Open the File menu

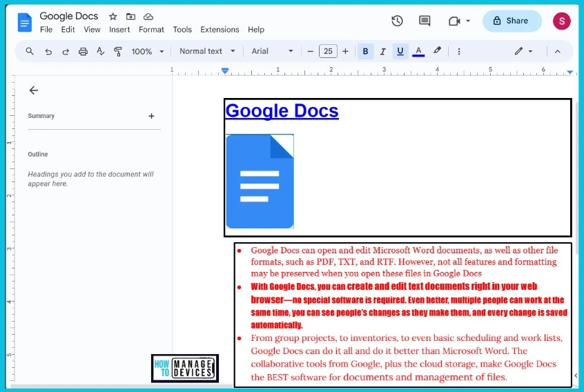(x=46, y=30)
